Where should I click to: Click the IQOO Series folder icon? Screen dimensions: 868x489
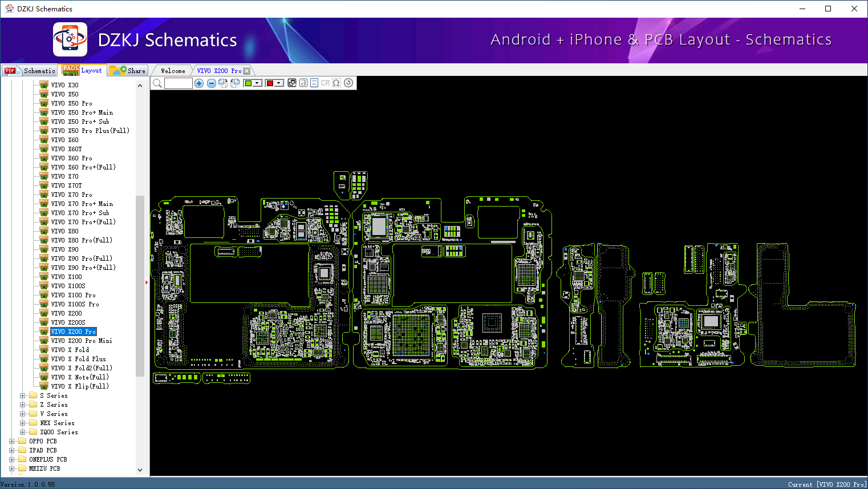[x=33, y=431]
